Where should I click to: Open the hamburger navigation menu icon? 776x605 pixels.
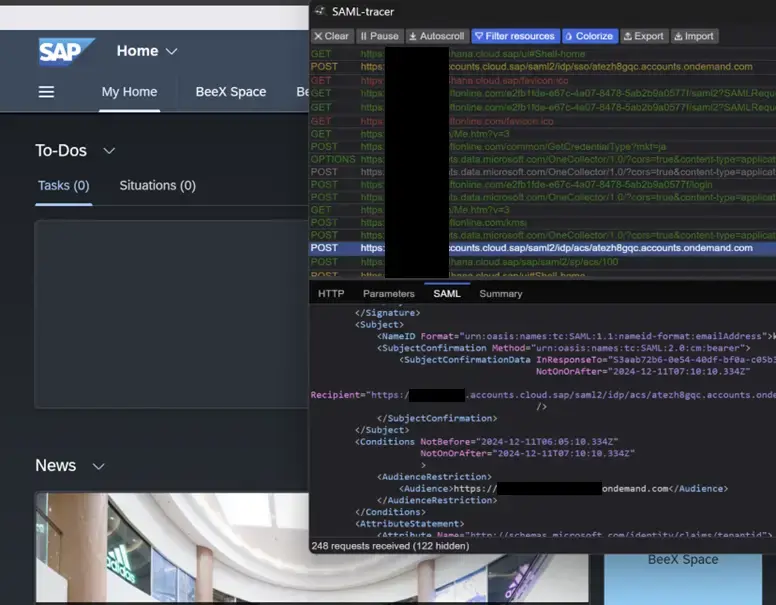tap(47, 92)
